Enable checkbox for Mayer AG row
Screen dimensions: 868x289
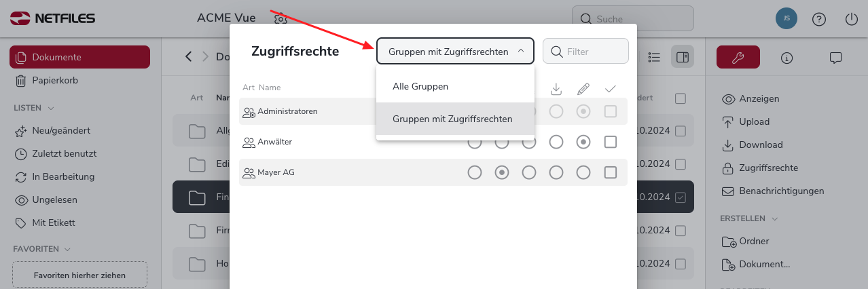point(610,172)
